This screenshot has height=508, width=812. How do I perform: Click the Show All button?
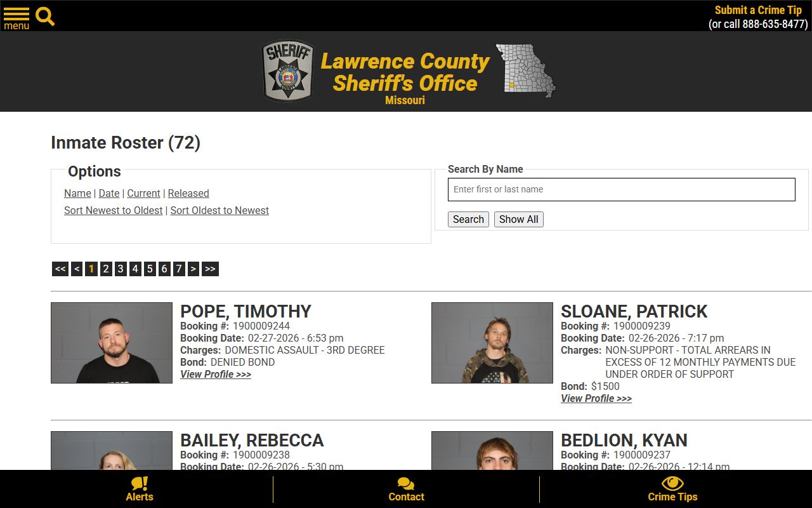click(x=519, y=219)
